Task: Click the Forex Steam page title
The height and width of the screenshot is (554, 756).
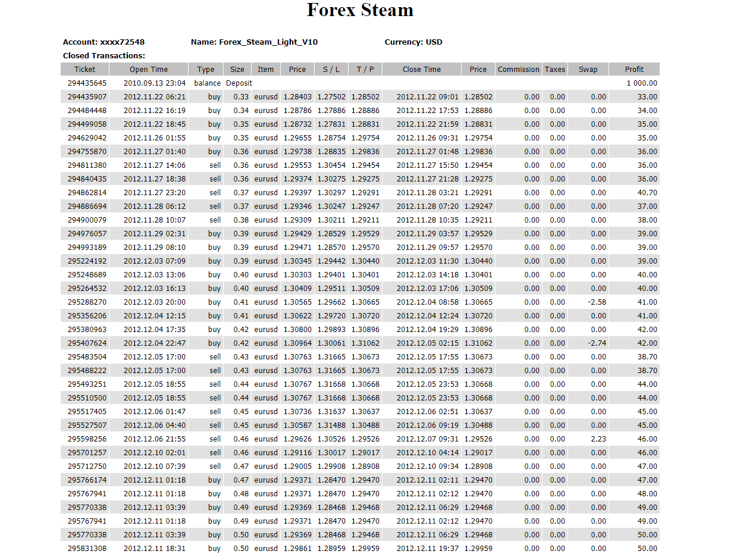Action: pos(360,10)
